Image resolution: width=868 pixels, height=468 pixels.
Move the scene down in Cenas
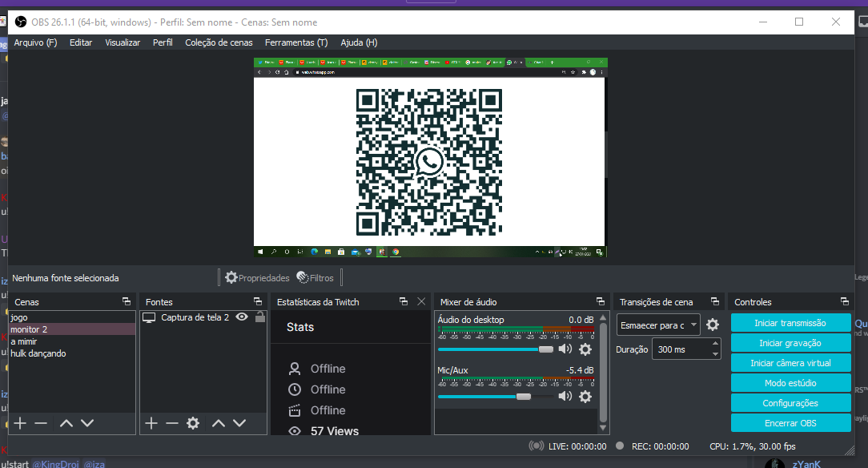click(x=87, y=423)
